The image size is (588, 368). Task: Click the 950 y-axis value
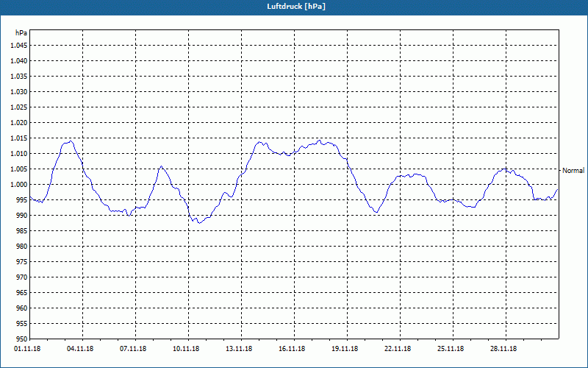[x=22, y=339]
